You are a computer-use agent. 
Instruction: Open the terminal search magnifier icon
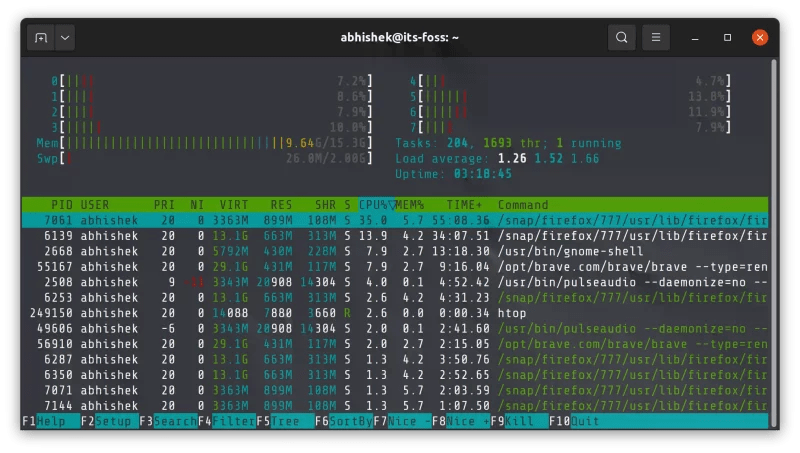click(621, 38)
